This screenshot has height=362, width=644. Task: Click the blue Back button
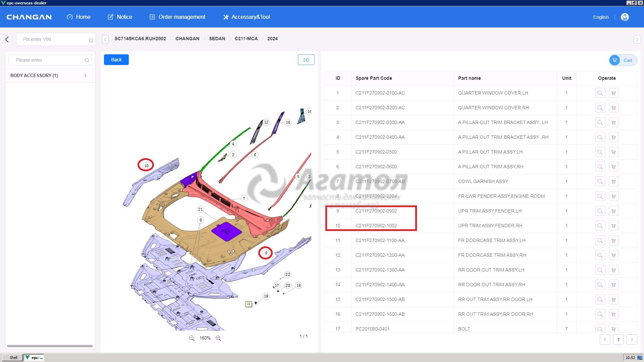tap(116, 60)
